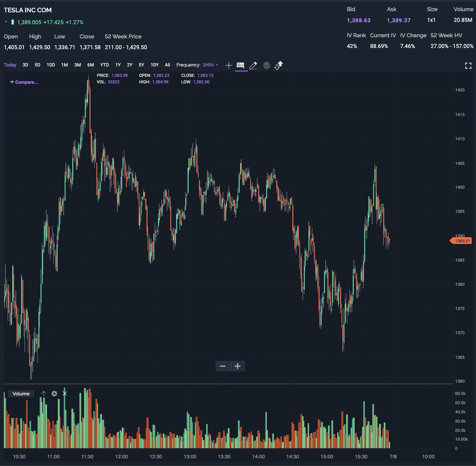The width and height of the screenshot is (476, 466).
Task: Click the Volume value 20.85M
Action: 463,20
